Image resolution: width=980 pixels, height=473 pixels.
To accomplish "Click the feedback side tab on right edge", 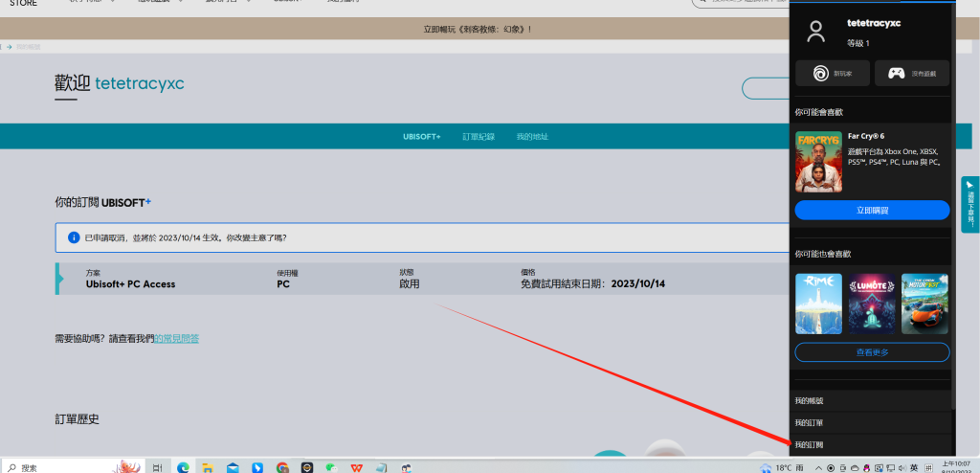I will (970, 205).
